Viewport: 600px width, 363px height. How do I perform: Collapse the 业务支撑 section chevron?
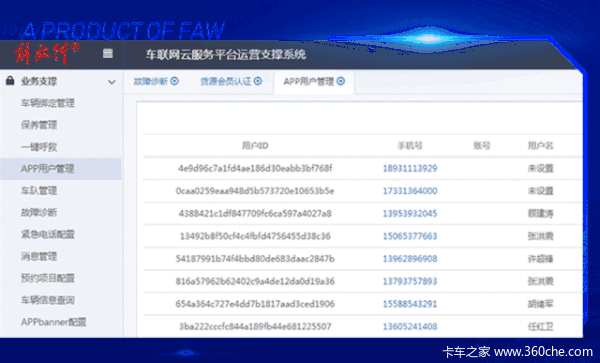pyautogui.click(x=112, y=82)
